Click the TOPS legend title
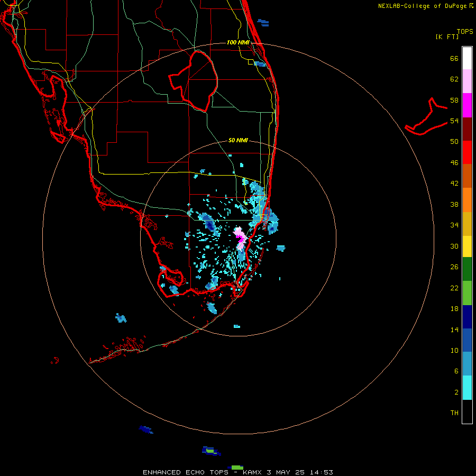Viewport: 476px width, 476px height. point(465,31)
